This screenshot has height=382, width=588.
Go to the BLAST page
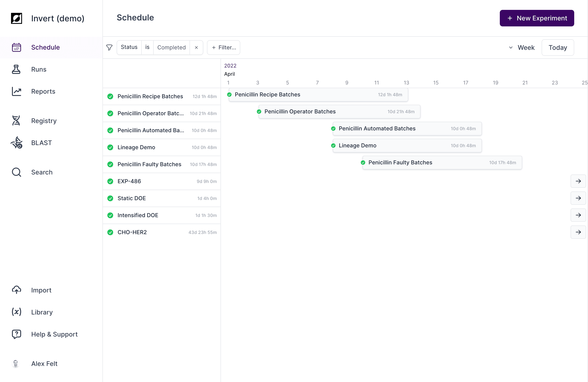[x=51, y=143]
